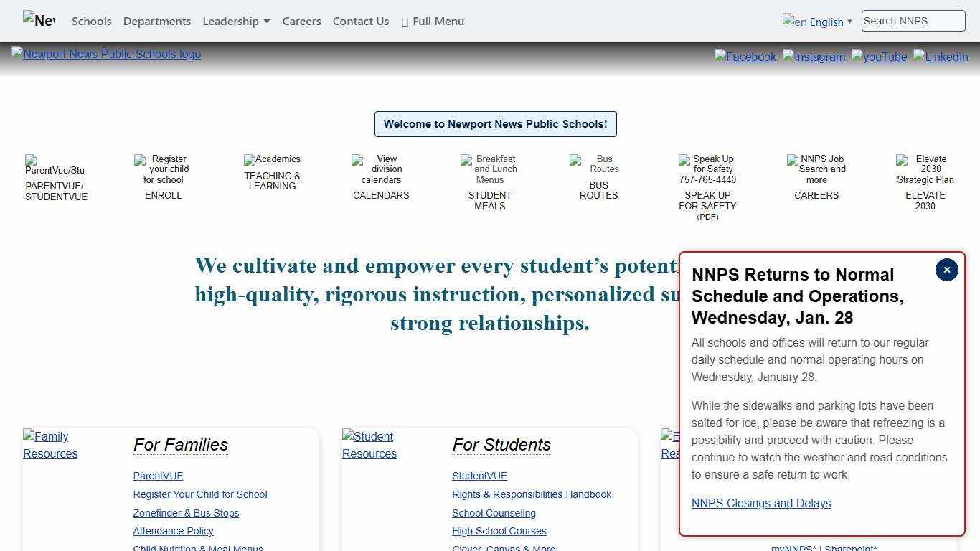
Task: Open the Departments menu item
Action: click(x=156, y=21)
